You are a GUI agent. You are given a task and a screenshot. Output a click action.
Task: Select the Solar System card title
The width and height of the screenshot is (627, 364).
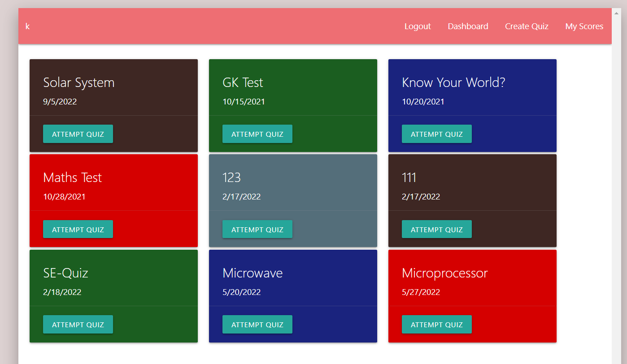79,83
